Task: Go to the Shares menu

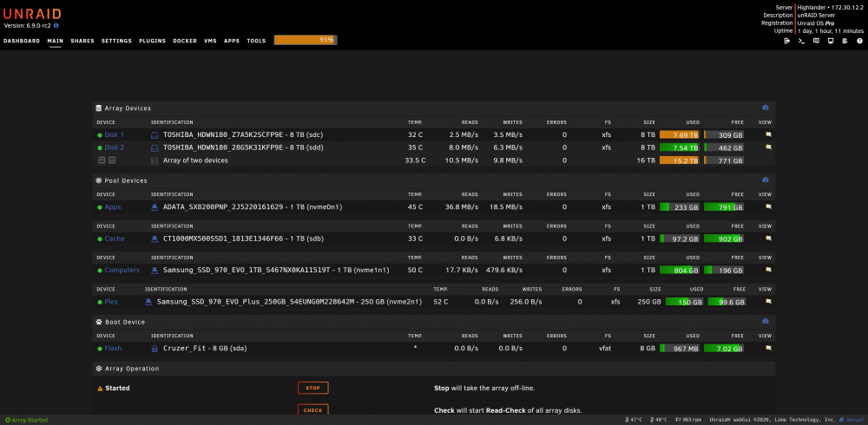Action: (82, 41)
